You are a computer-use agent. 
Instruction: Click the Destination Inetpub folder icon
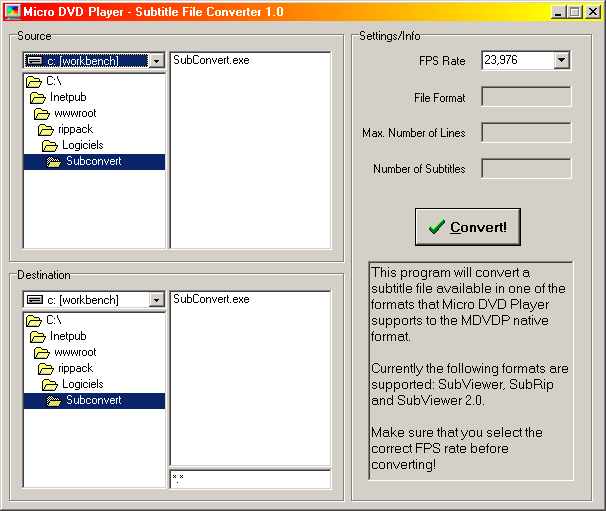tap(38, 337)
